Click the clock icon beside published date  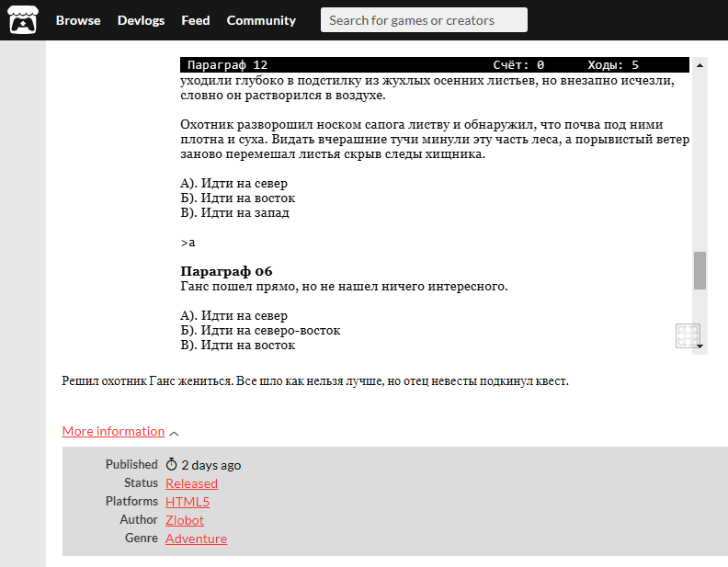click(x=171, y=465)
